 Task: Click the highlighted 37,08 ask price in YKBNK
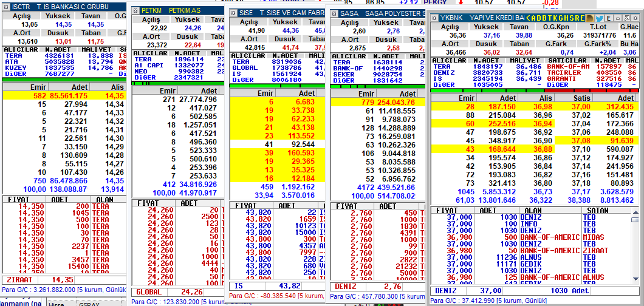tap(581, 140)
